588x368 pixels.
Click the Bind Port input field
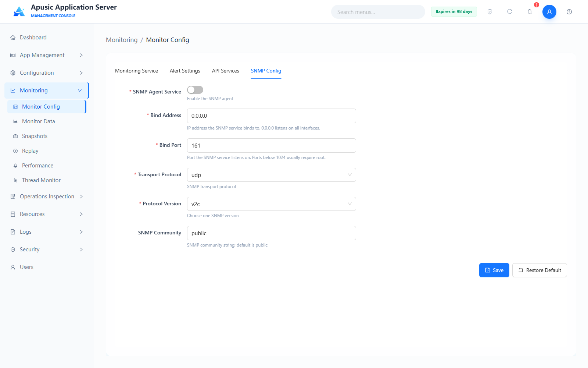click(272, 145)
